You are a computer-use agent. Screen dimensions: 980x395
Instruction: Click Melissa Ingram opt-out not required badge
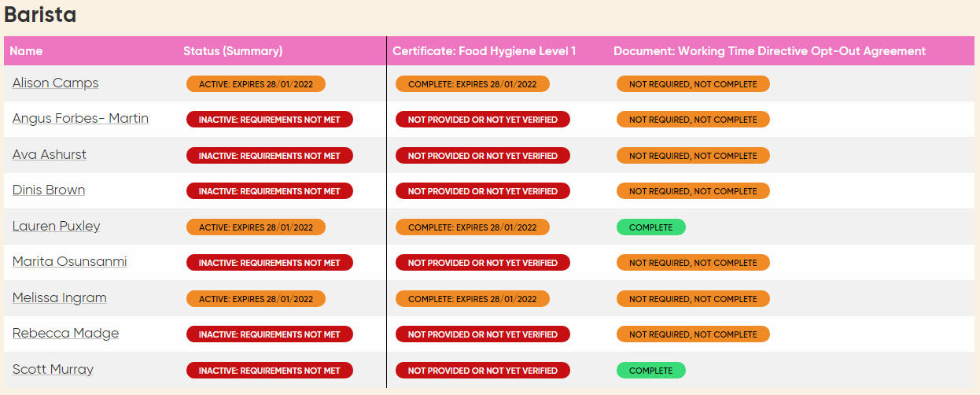(693, 299)
